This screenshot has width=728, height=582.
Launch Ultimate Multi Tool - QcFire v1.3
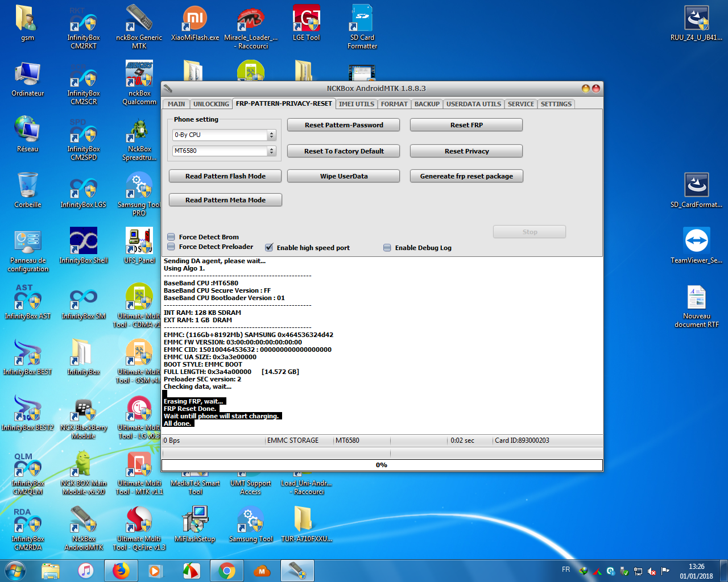[x=139, y=529]
